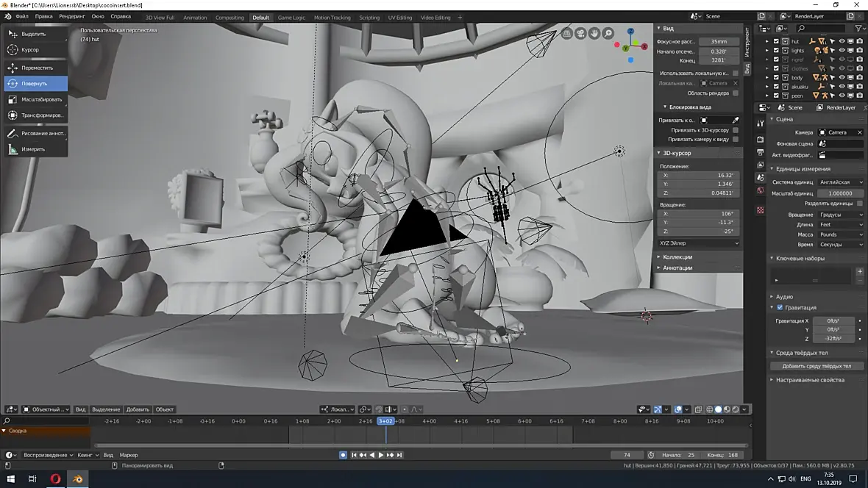Click the Фокусное расстояние 35mm field
The height and width of the screenshot is (488, 868).
tap(719, 42)
